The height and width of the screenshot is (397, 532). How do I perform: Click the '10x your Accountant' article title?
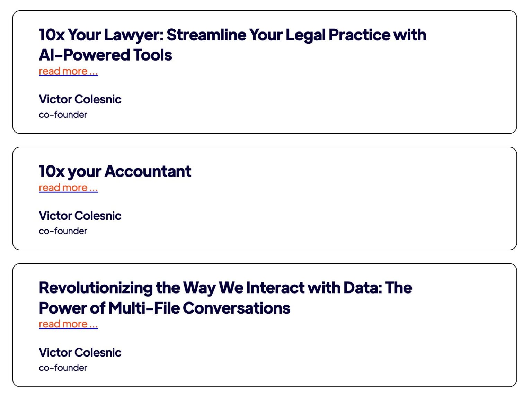pos(114,171)
